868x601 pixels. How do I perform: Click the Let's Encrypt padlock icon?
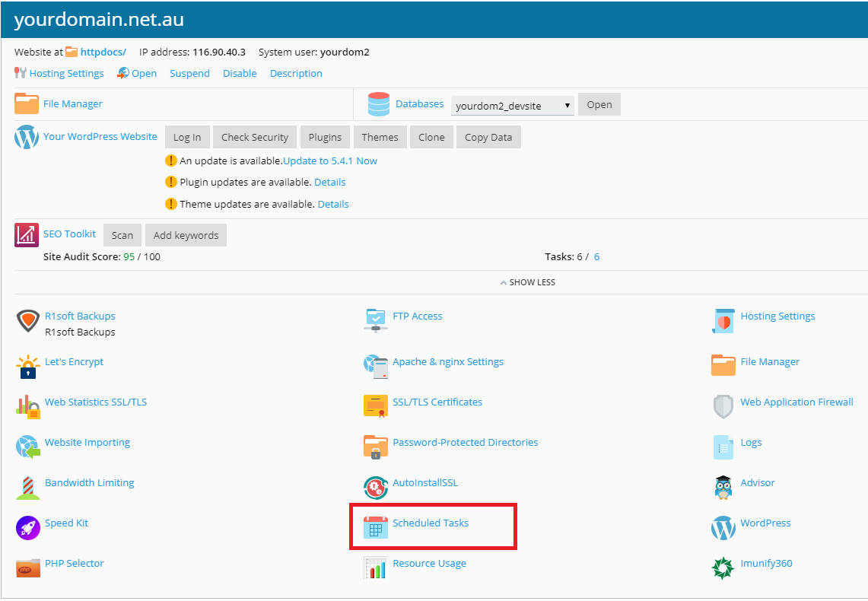coord(27,367)
